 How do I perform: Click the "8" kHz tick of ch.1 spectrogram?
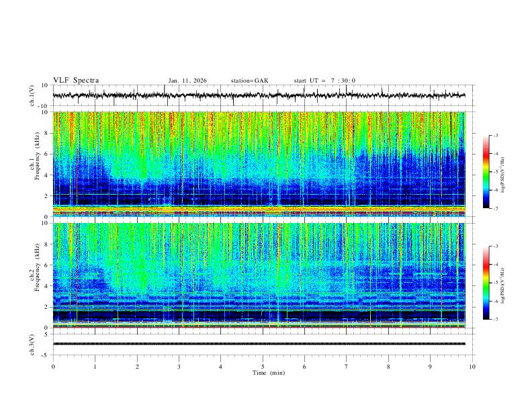point(47,133)
